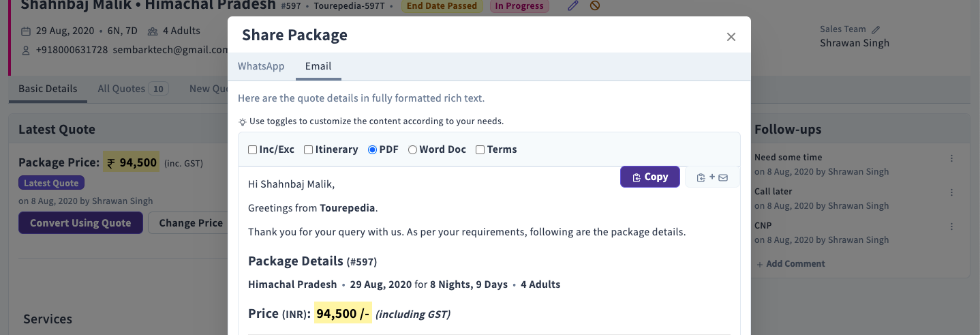Switch to the WhatsApp tab
Image resolution: width=980 pixels, height=335 pixels.
(261, 66)
